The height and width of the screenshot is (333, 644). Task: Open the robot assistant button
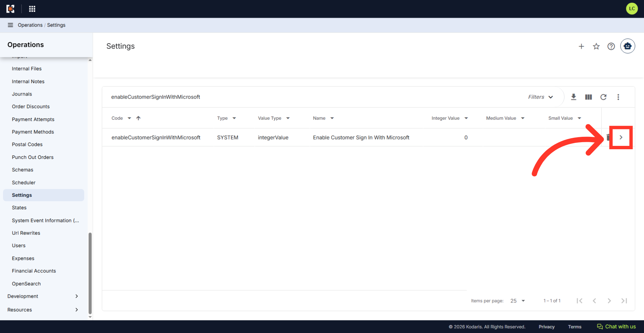pos(628,46)
